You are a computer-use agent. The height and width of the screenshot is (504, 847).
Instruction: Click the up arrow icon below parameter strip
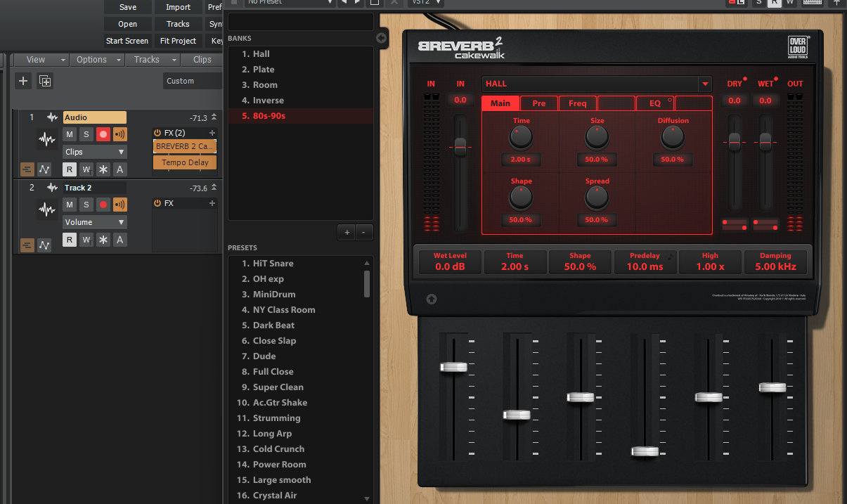point(432,299)
